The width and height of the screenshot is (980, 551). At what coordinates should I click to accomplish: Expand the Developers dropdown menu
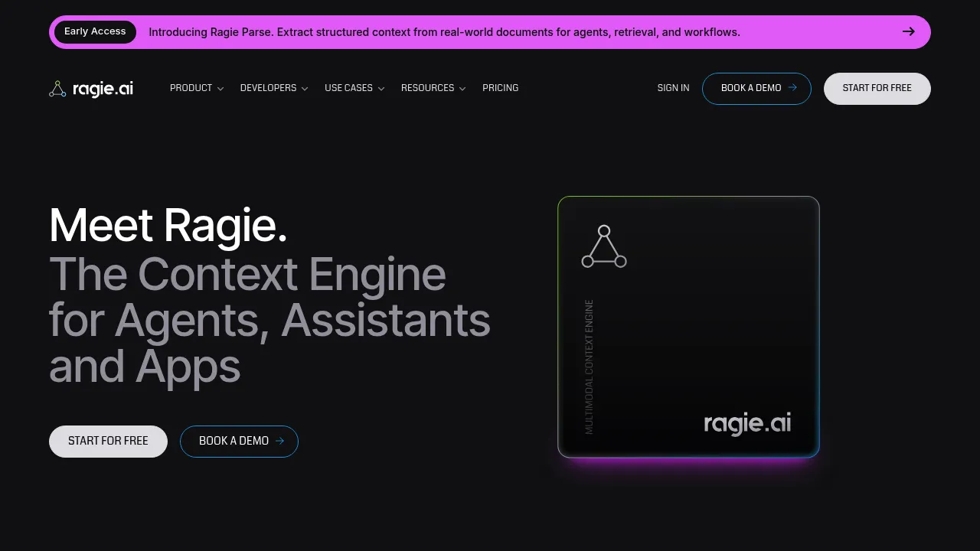tap(274, 88)
